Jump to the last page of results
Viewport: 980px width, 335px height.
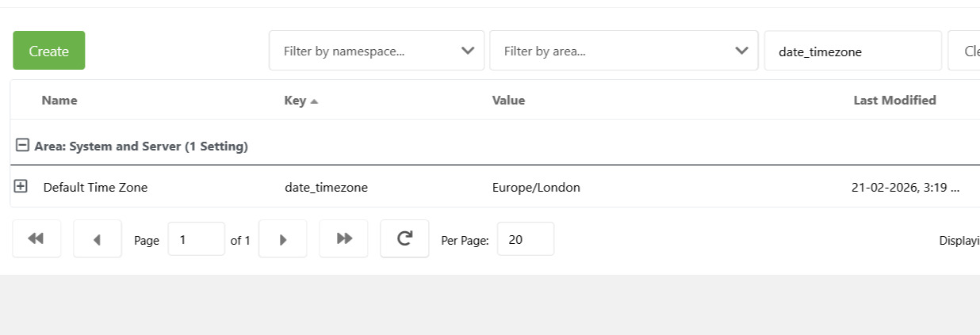343,238
